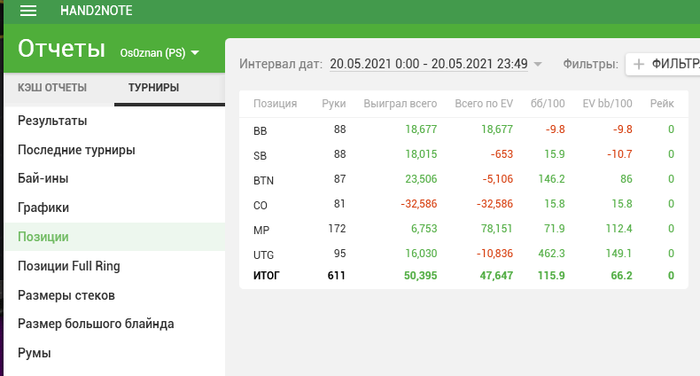The width and height of the screenshot is (700, 376).
Task: Click the 18,015 winnings value
Action: click(421, 155)
